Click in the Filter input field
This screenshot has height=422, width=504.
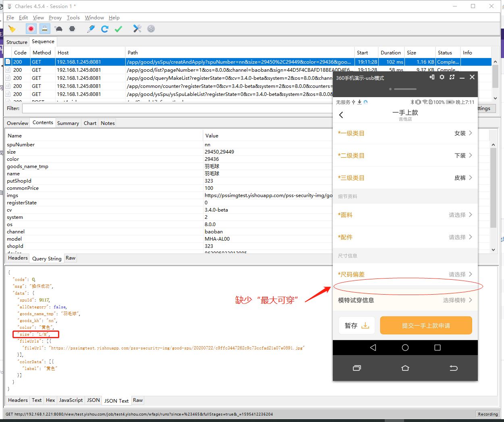pyautogui.click(x=177, y=108)
